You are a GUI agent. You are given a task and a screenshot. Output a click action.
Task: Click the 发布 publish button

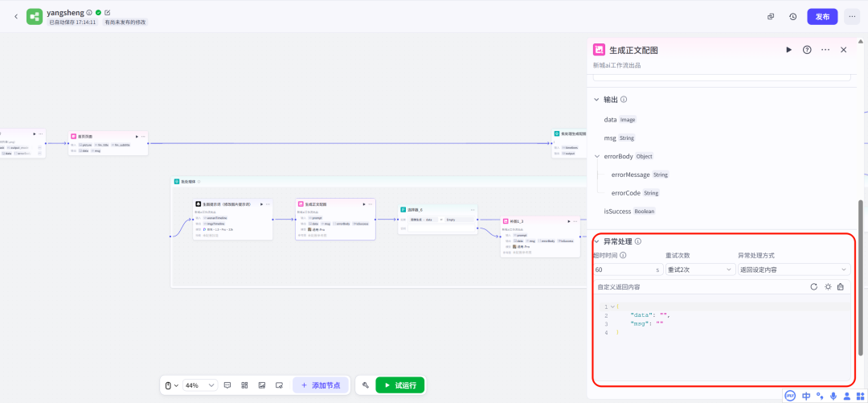tap(823, 17)
